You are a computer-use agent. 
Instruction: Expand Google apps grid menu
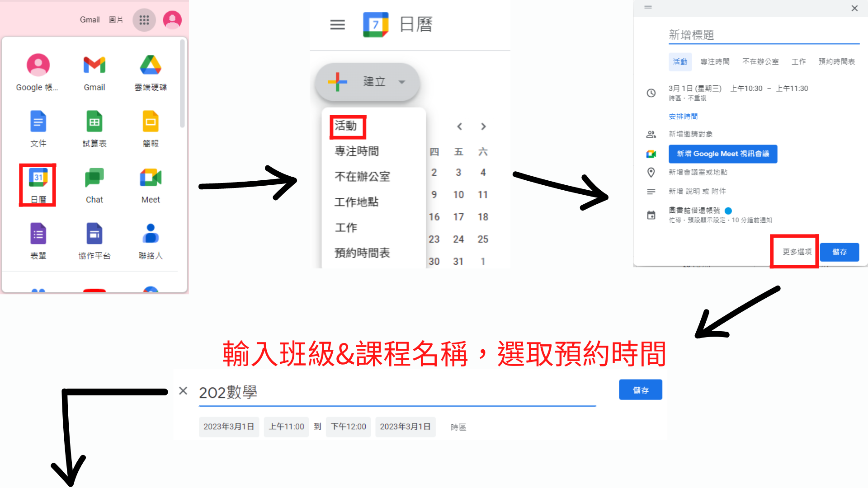[x=144, y=19]
